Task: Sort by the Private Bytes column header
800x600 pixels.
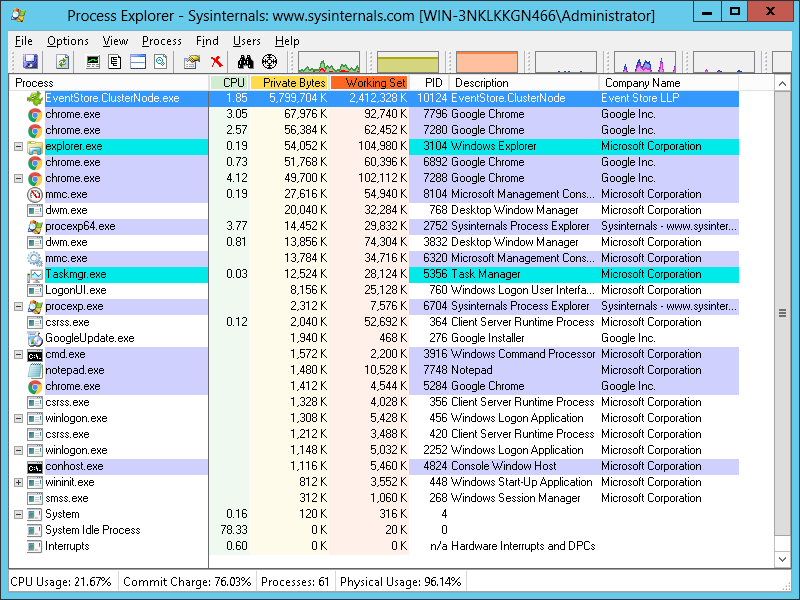Action: [289, 83]
